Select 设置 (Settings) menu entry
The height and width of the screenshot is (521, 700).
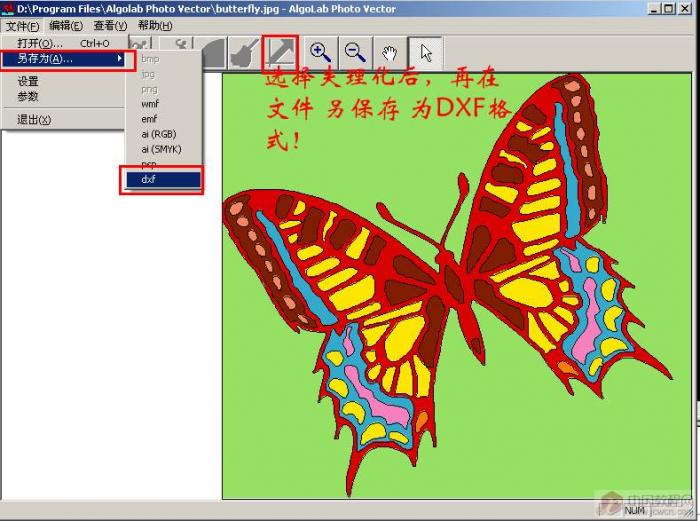(28, 81)
